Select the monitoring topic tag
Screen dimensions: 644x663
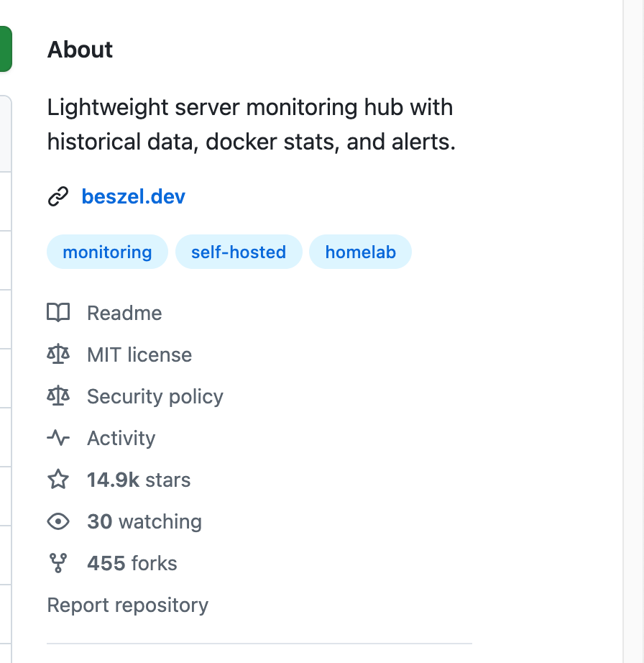point(107,252)
